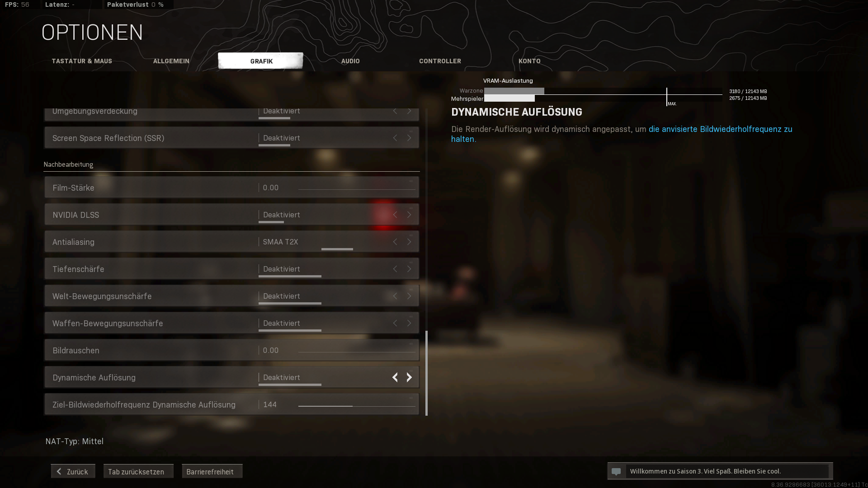Enable Screen Space Reflection (SSR)
The image size is (868, 488).
[409, 138]
